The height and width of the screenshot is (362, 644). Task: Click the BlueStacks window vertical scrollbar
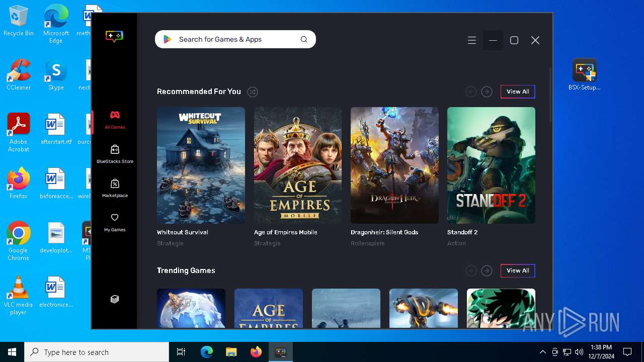pos(550,96)
